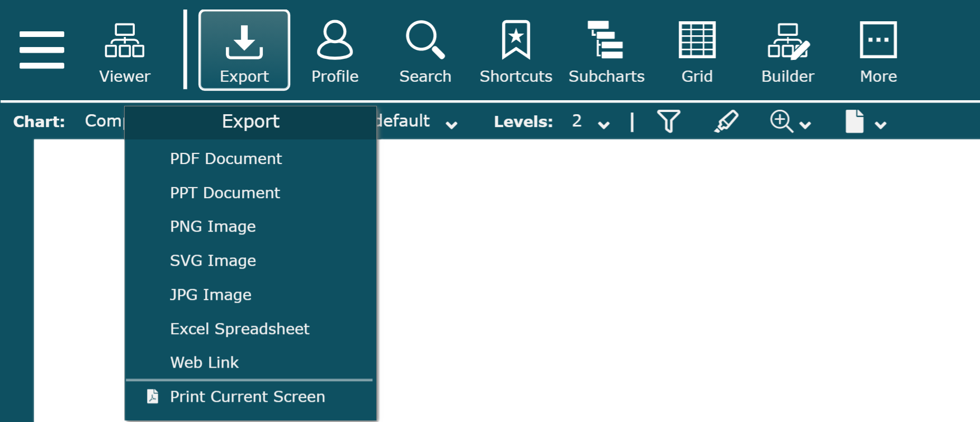Viewport: 980px width, 422px height.
Task: Open the Shortcuts bookmark panel
Action: point(515,52)
